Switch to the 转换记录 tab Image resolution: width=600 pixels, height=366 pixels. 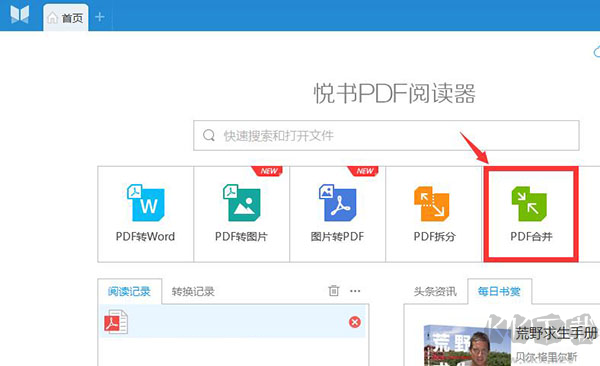pyautogui.click(x=193, y=291)
